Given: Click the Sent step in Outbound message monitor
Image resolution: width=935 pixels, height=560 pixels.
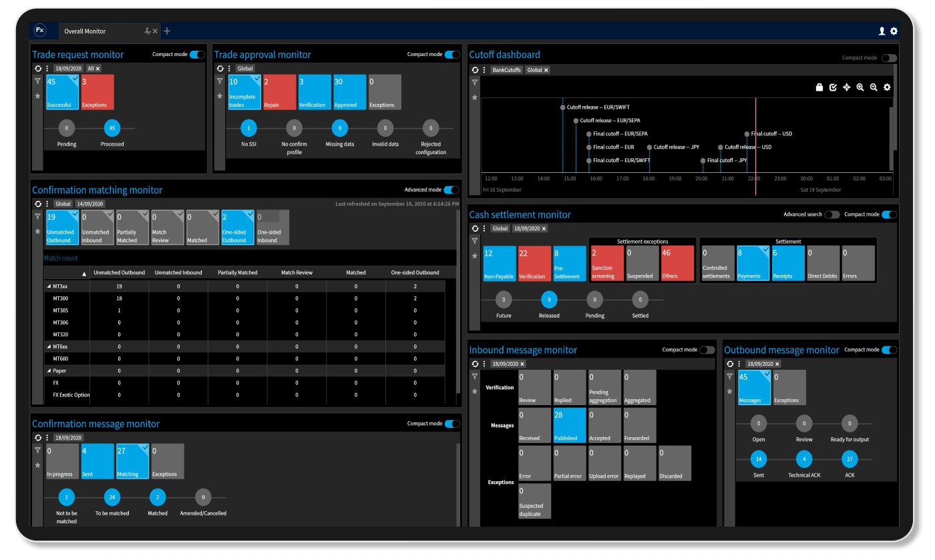Looking at the screenshot, I should click(x=758, y=459).
